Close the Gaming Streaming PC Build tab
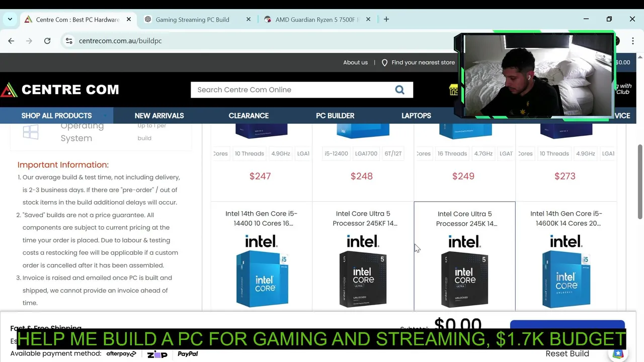This screenshot has height=362, width=644. [x=249, y=19]
